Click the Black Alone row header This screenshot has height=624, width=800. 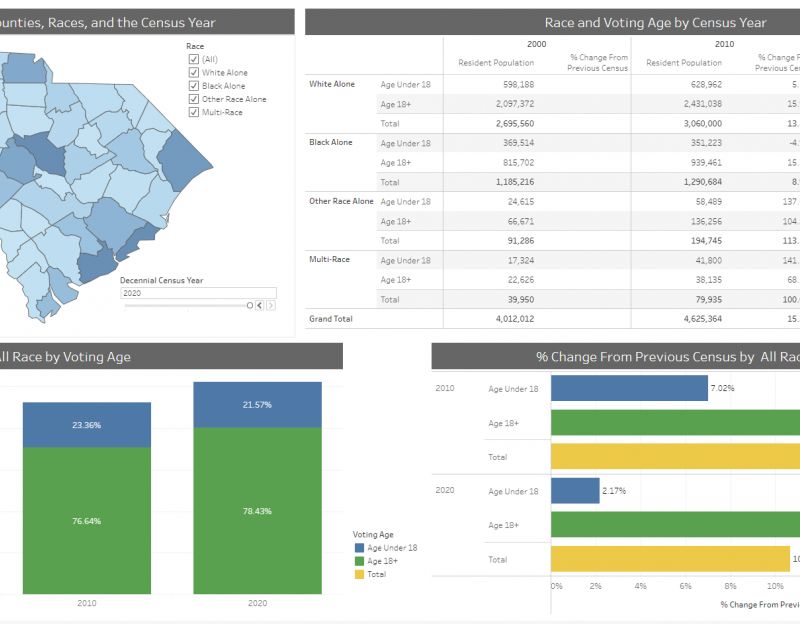(331, 142)
